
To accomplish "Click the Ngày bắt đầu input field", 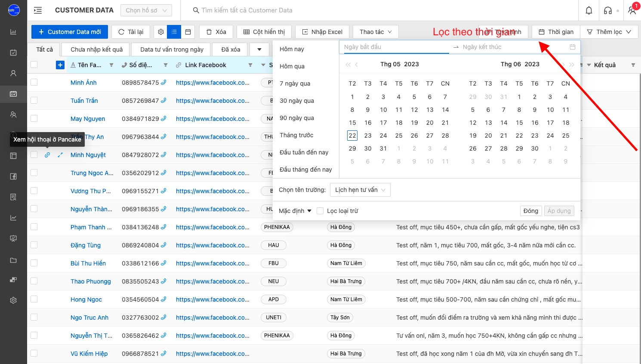I will pos(396,47).
